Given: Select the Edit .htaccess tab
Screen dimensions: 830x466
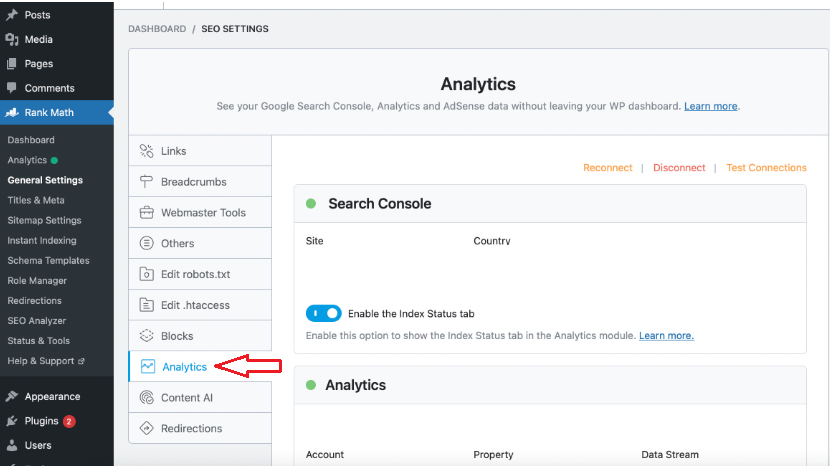Looking at the screenshot, I should (x=200, y=305).
